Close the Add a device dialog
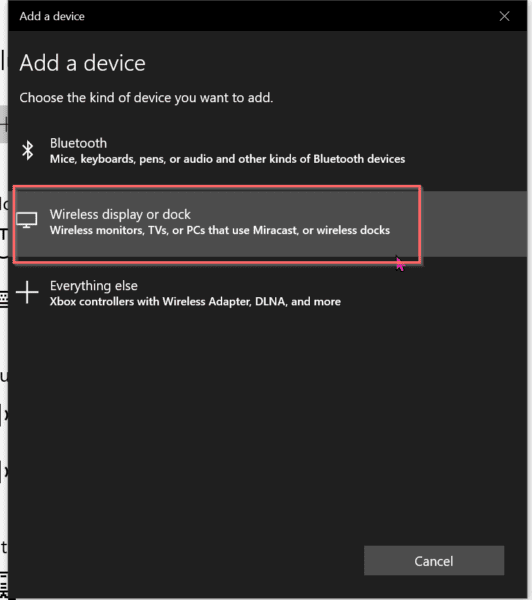Viewport: 532px width, 600px height. pyautogui.click(x=504, y=16)
